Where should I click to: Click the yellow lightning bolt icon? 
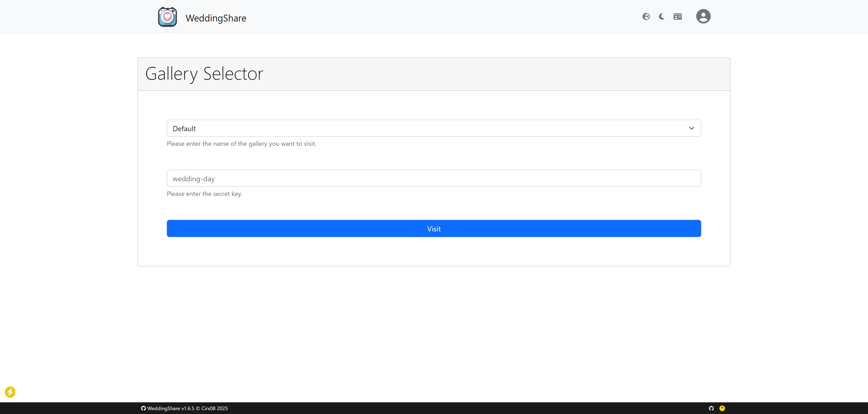coord(10,392)
